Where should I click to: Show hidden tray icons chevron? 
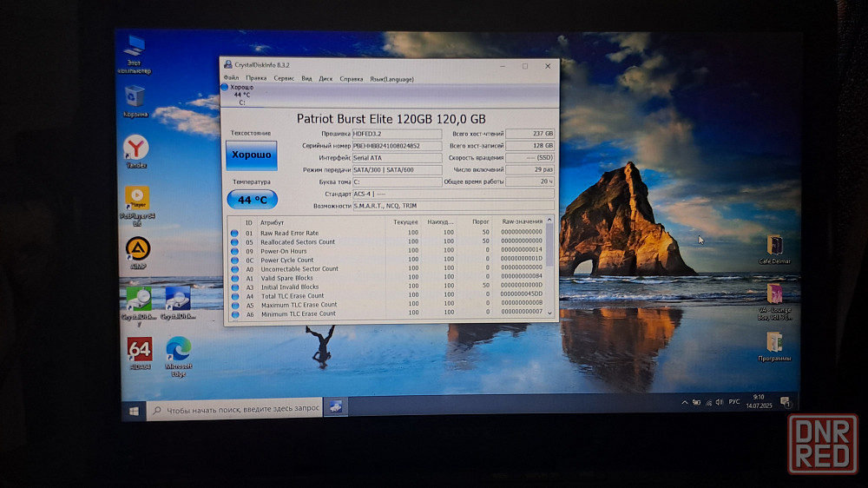coord(685,403)
